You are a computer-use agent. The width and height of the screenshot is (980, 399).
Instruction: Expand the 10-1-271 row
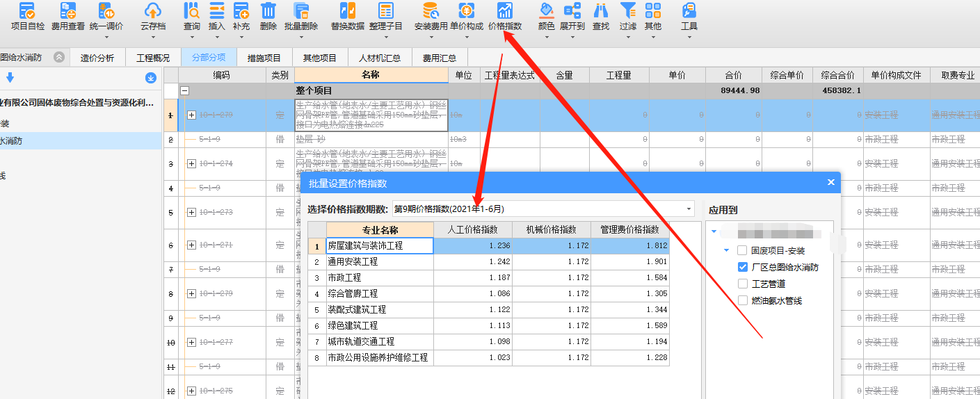pos(192,245)
